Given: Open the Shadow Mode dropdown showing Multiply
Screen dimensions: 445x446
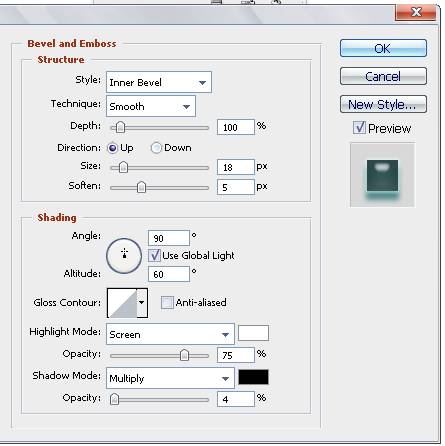Looking at the screenshot, I should (170, 378).
